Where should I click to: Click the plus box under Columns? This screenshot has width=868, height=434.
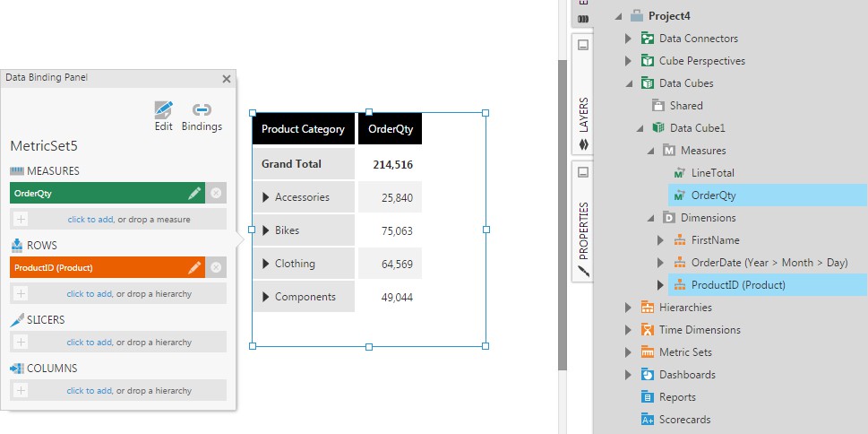[21, 390]
